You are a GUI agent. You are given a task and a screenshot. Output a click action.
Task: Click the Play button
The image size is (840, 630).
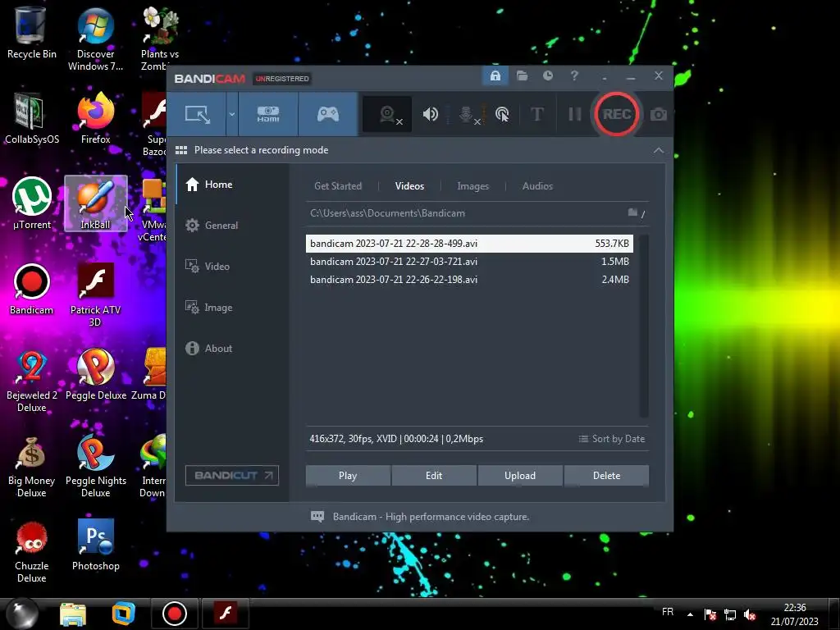coord(348,476)
